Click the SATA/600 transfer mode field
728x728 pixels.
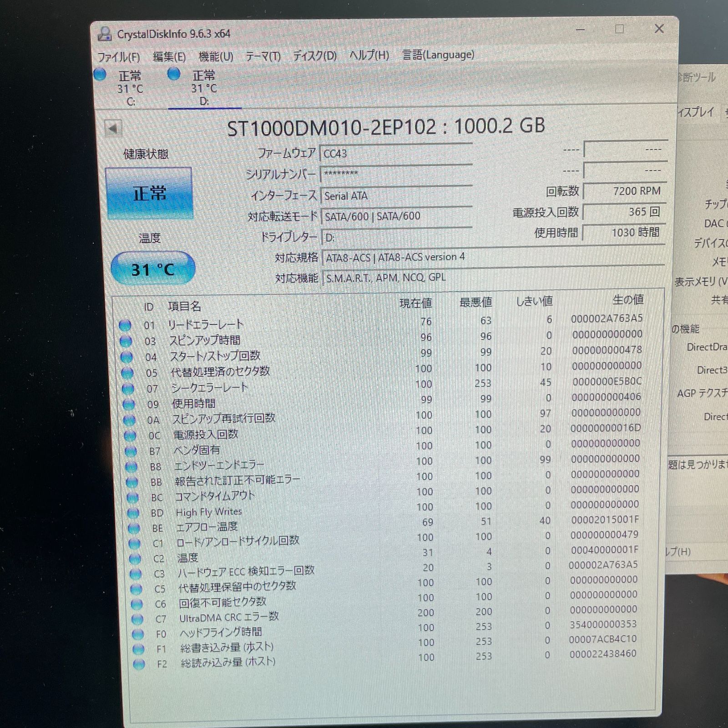tap(396, 216)
